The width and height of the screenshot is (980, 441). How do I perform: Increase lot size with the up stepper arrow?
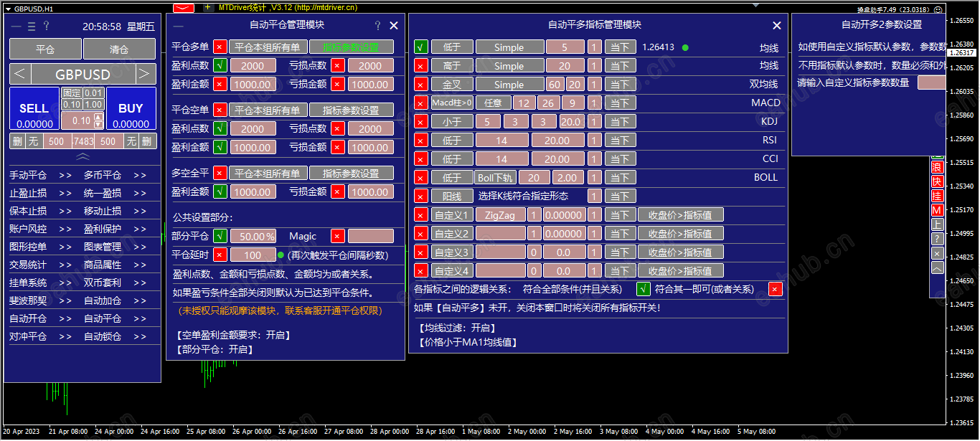coord(99,117)
